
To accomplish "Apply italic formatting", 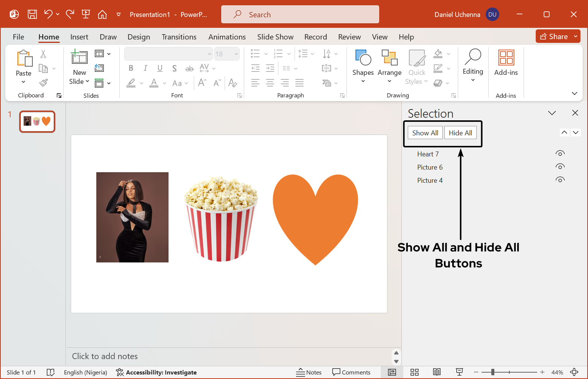I will coord(145,68).
